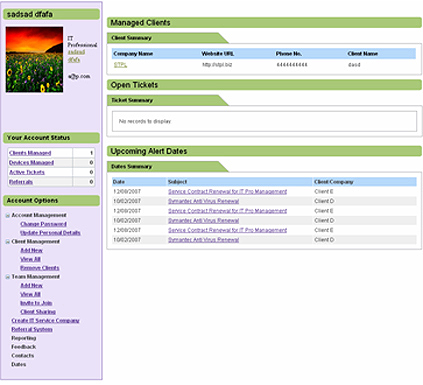This screenshot has width=423, height=385.
Task: Click the 4444444444 phone number cell
Action: pos(292,65)
